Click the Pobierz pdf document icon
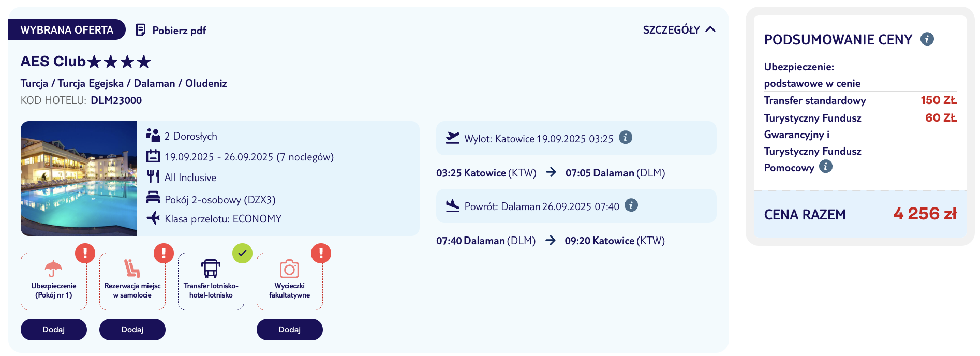 140,30
